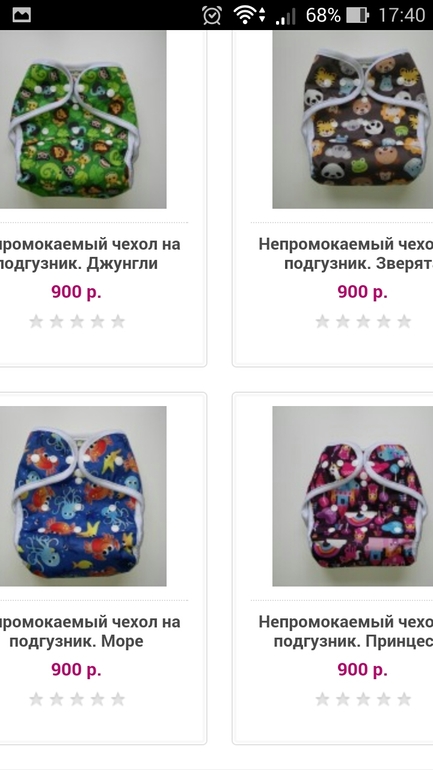Rate Принцесса cover with the fifth star
The image size is (433, 770).
404,699
